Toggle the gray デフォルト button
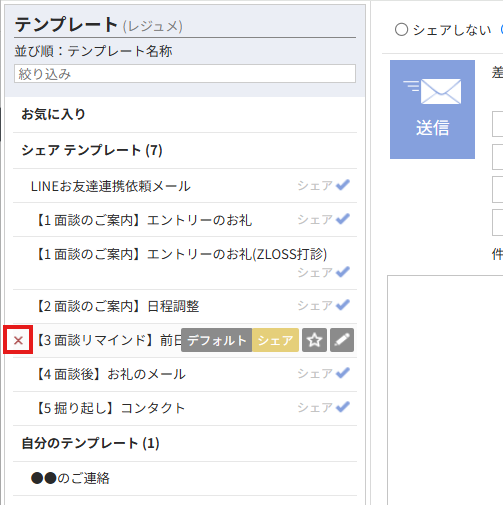Screen dimensions: 503x505 (217, 340)
